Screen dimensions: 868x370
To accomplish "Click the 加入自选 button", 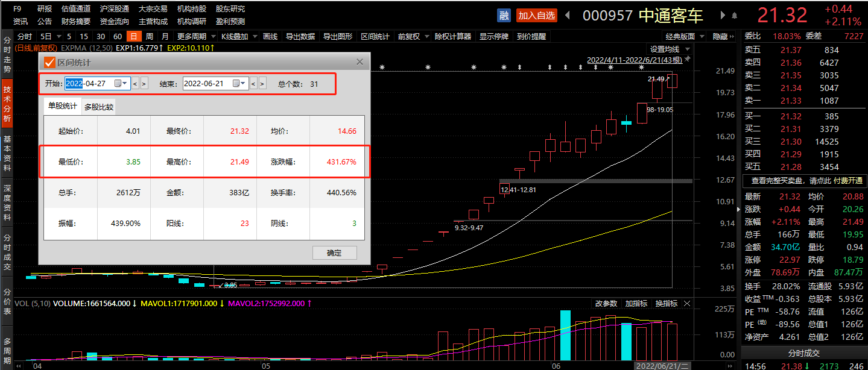I will click(x=536, y=15).
